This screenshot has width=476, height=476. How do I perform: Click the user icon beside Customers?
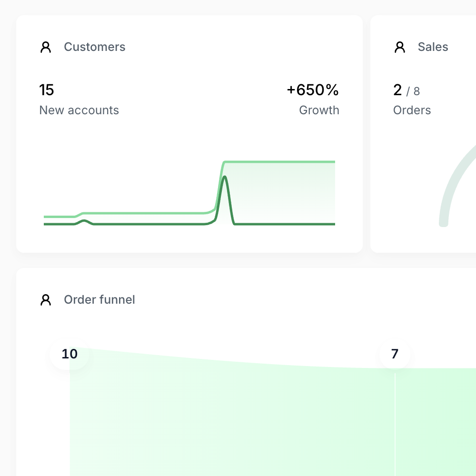pos(46,47)
